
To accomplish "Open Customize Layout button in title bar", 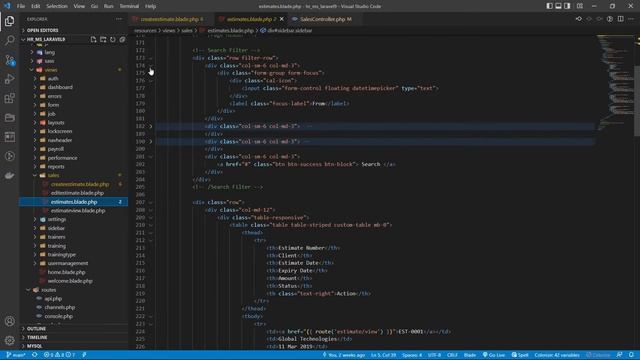I will (580, 6).
